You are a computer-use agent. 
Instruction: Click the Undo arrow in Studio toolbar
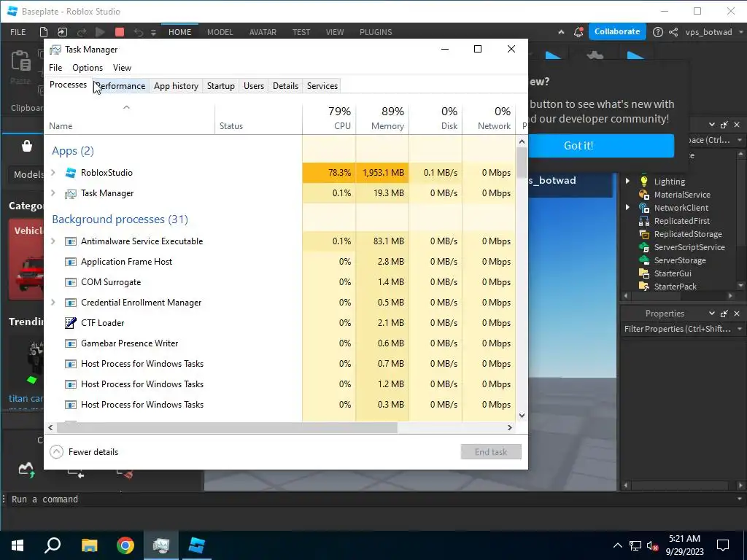[138, 32]
